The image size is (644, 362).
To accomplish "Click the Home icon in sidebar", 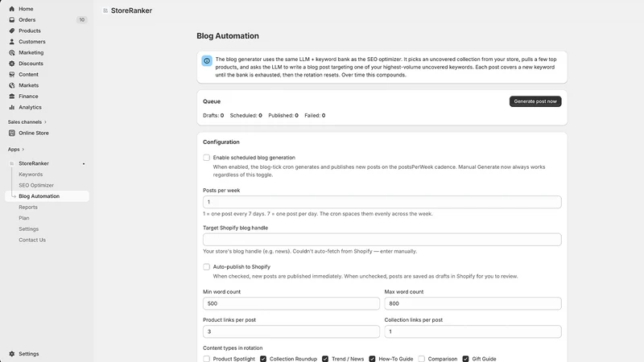I will pyautogui.click(x=12, y=9).
